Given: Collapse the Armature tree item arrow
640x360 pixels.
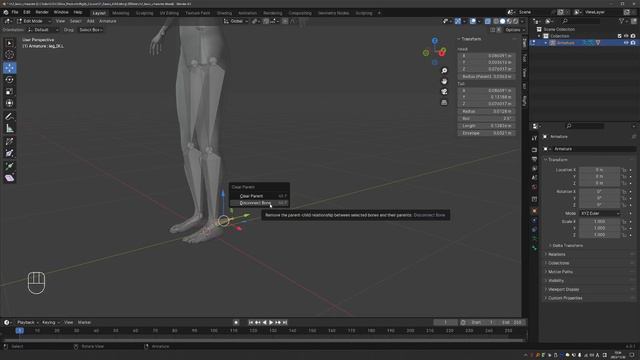Looking at the screenshot, I should pyautogui.click(x=546, y=43).
